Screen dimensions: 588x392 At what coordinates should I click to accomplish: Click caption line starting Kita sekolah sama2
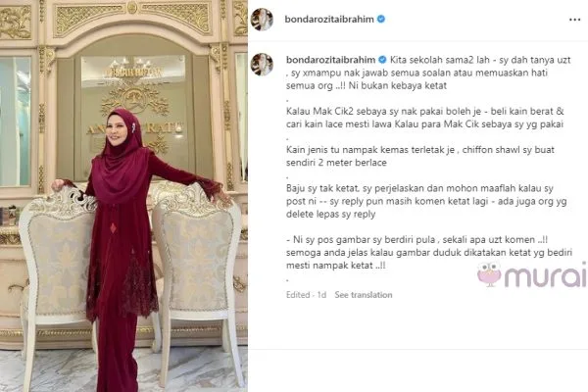428,73
